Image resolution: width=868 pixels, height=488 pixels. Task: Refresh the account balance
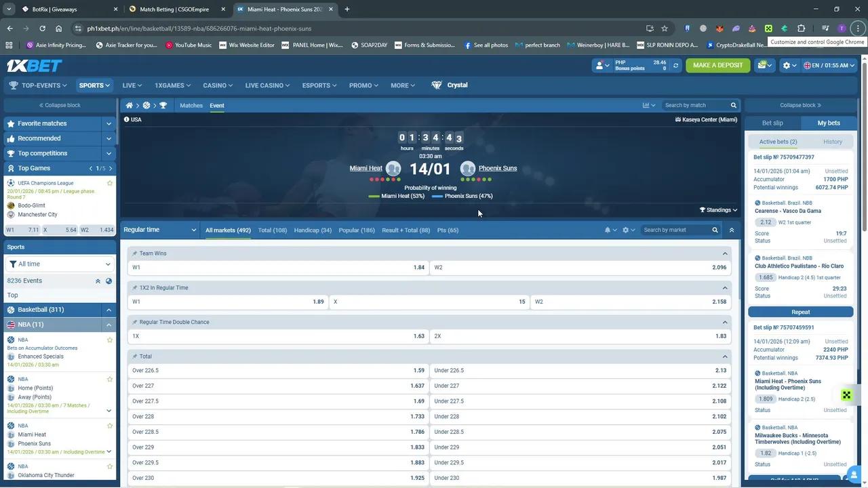tap(675, 65)
